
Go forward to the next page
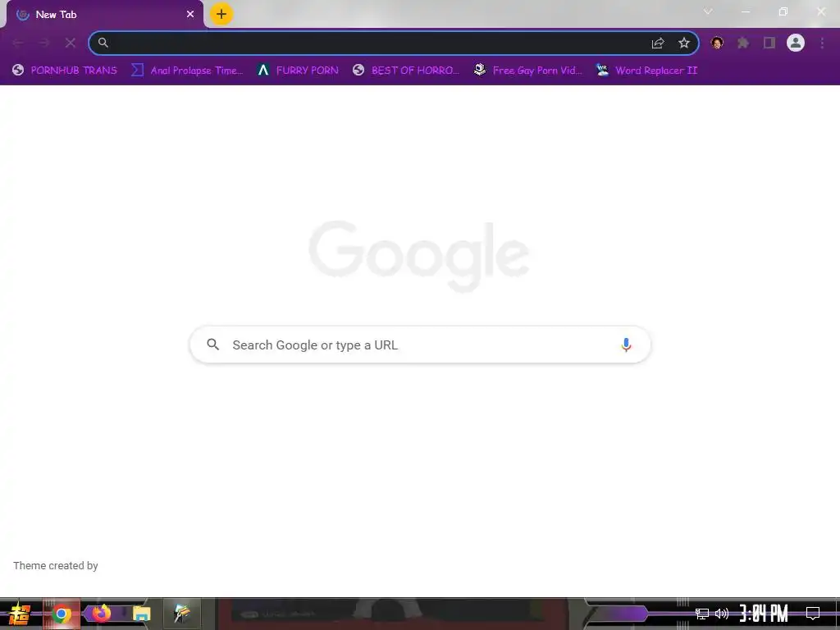44,43
